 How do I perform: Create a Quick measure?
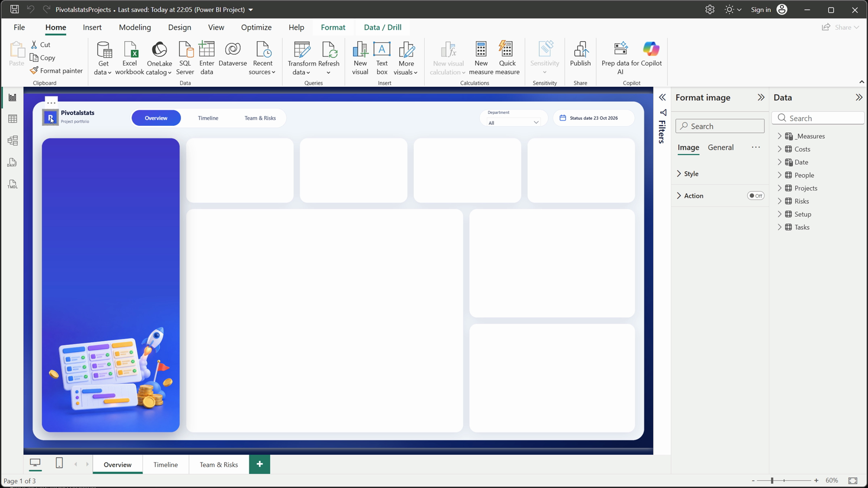click(507, 58)
